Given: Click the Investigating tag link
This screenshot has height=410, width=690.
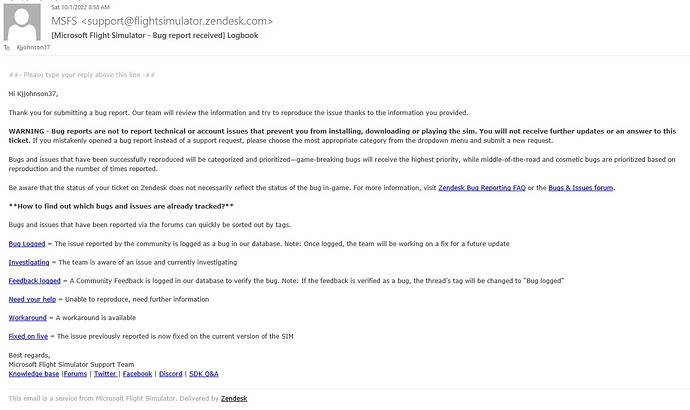Looking at the screenshot, I should pyautogui.click(x=29, y=262).
